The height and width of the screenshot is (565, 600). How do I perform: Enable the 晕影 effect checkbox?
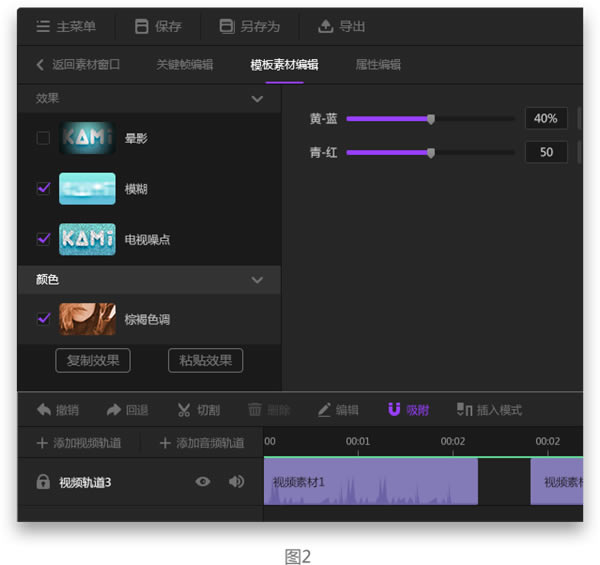(43, 138)
